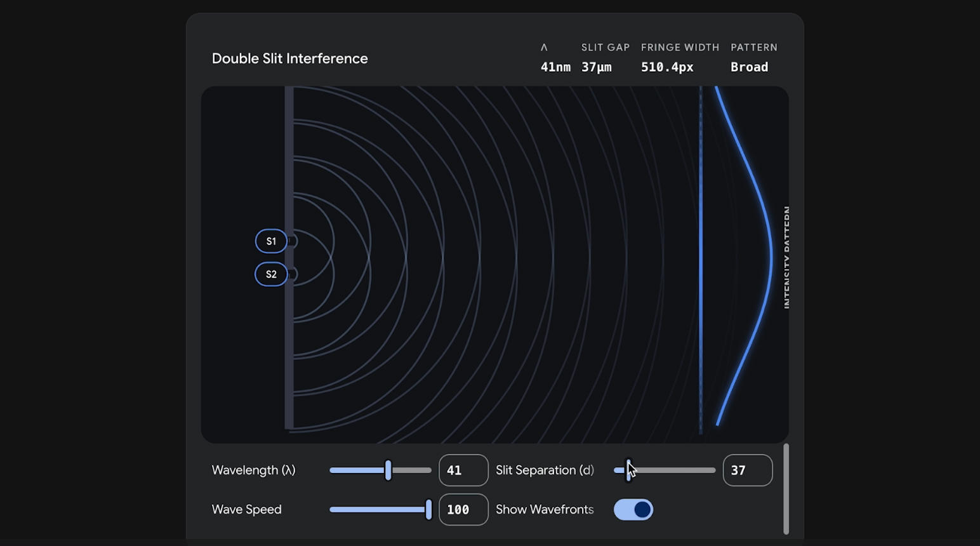980x546 pixels.
Task: Click the S1 slit opening on barrier
Action: coord(292,241)
